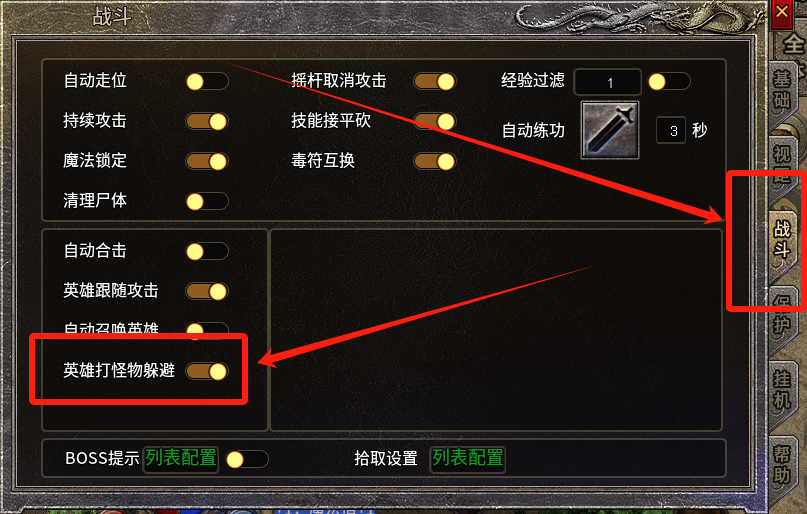
Task: Disable the 持续攻击 switch
Action: pyautogui.click(x=207, y=121)
